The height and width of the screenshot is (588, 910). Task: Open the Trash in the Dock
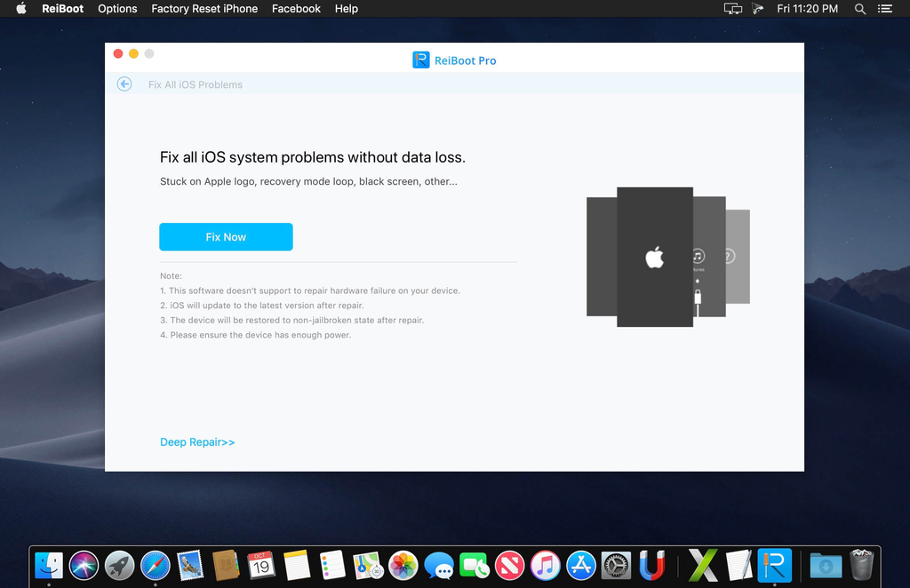[x=860, y=565]
